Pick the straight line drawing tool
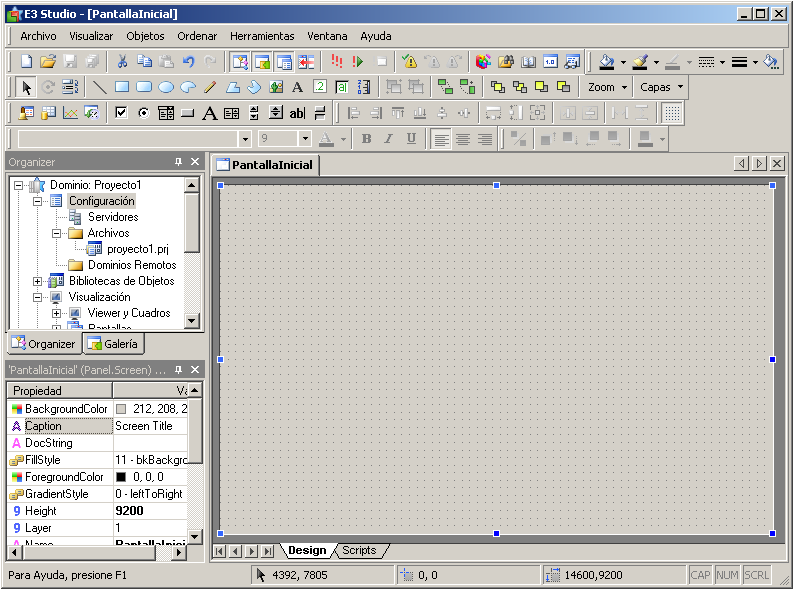 (100, 87)
